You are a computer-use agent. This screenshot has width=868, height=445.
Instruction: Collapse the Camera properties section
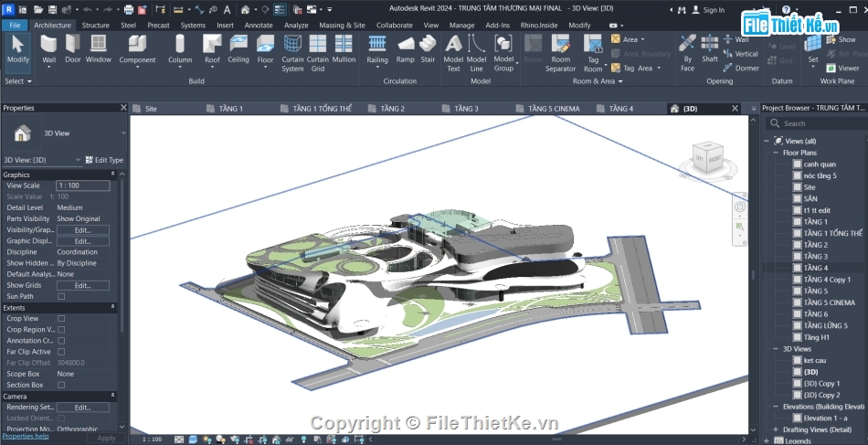tap(113, 396)
